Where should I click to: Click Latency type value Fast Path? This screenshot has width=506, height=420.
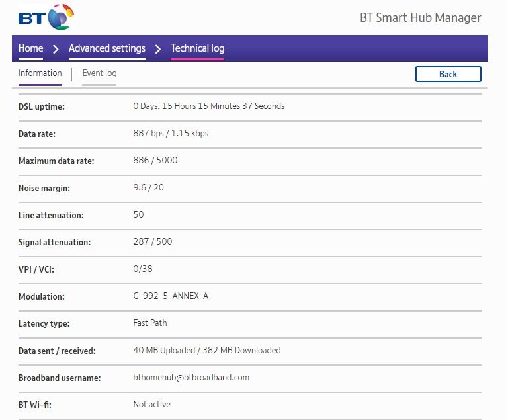(150, 323)
